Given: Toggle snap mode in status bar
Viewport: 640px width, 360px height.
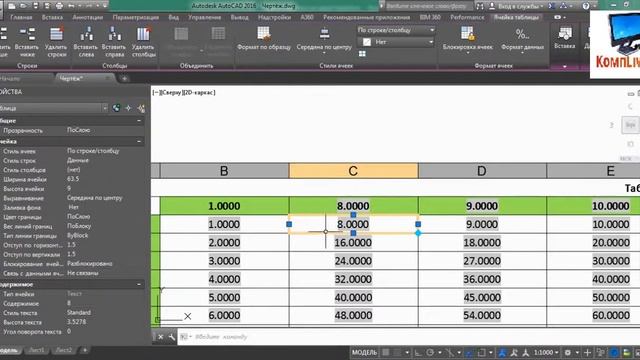Looking at the screenshot, I should pos(397,352).
